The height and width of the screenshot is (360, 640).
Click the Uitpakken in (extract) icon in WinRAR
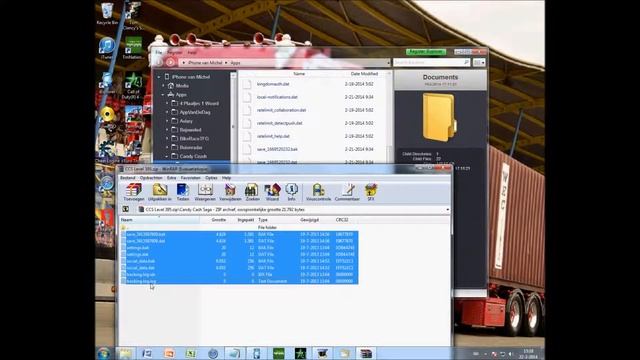click(160, 192)
